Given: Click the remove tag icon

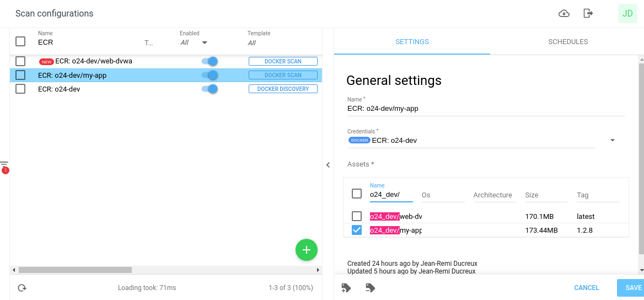Looking at the screenshot, I should (x=371, y=288).
